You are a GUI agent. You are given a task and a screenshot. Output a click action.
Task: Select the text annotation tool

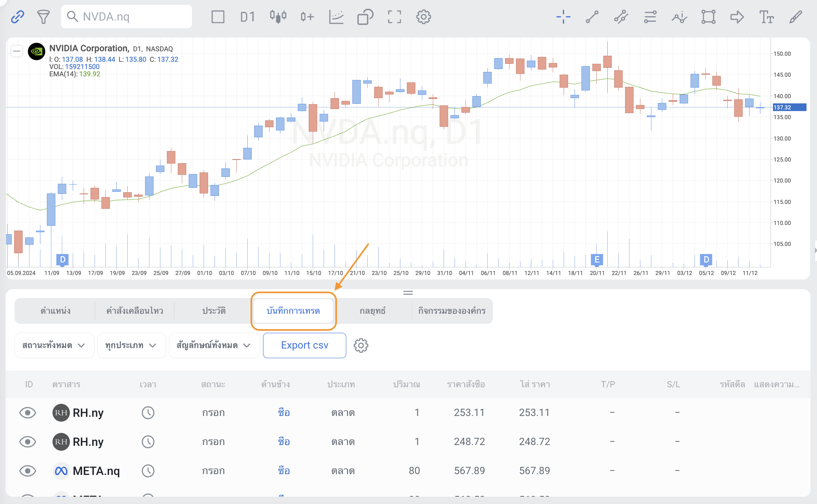tap(766, 17)
